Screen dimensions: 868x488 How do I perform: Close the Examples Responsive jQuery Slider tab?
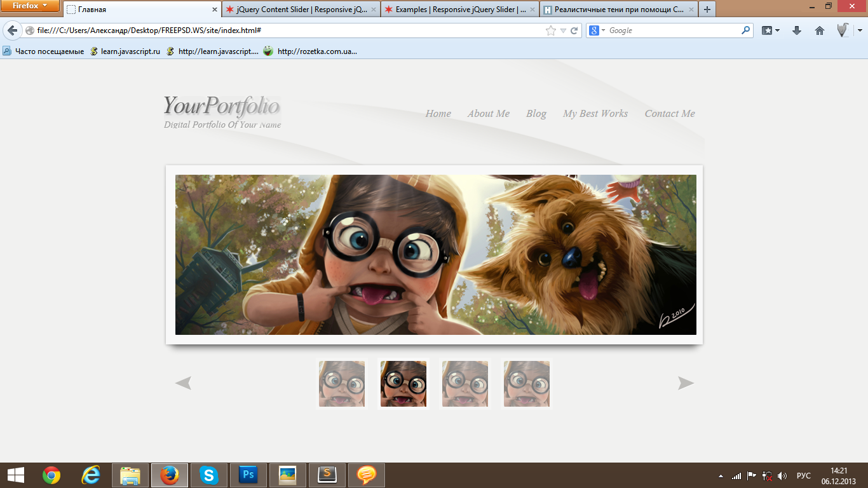click(x=531, y=10)
